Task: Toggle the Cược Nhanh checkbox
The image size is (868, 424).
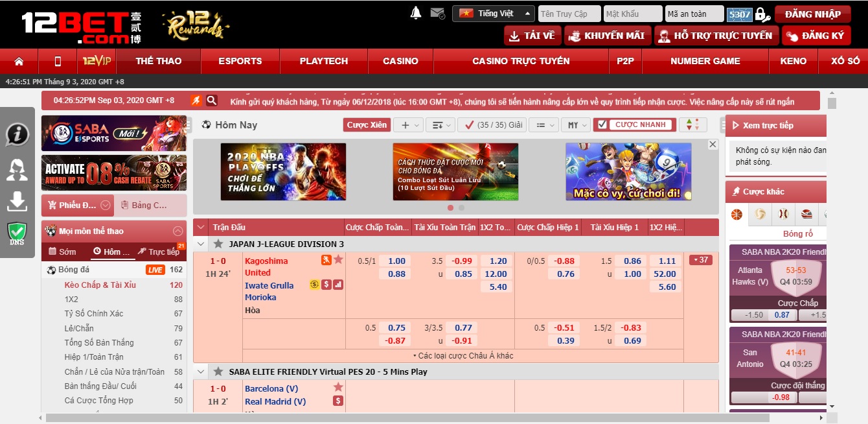Action: 602,124
